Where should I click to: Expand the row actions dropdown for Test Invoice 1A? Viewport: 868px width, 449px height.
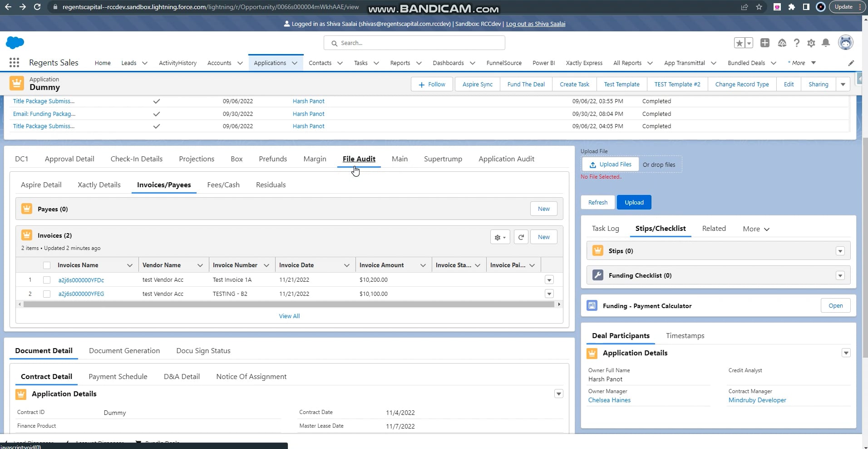549,280
